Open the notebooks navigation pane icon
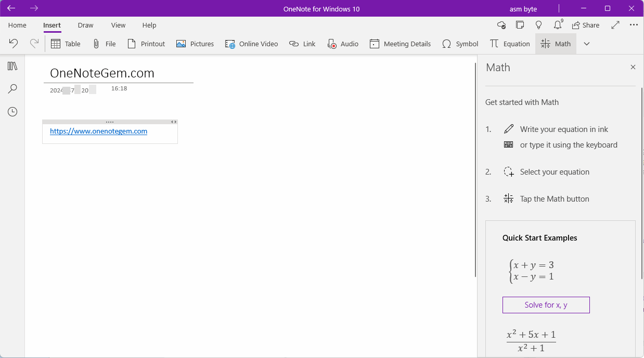Viewport: 644px width, 358px height. pos(12,66)
